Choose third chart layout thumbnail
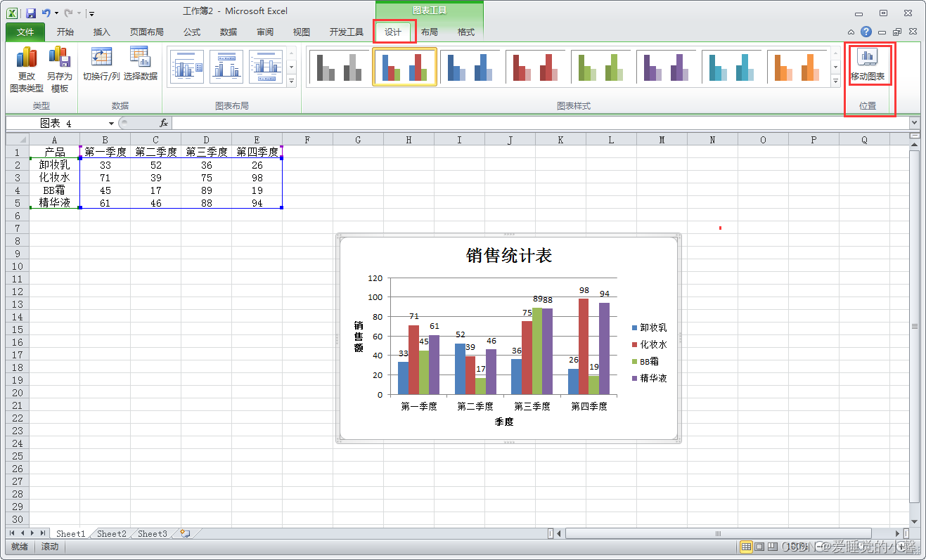Image resolution: width=926 pixels, height=560 pixels. tap(265, 67)
